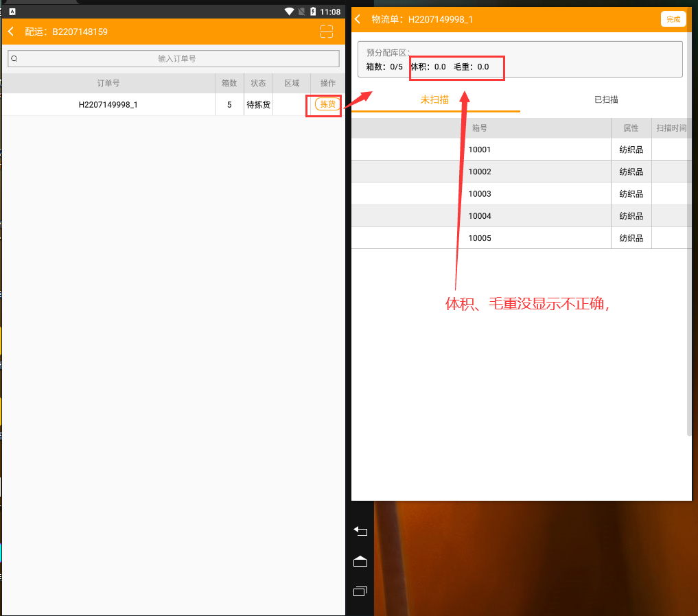The height and width of the screenshot is (616, 698).
Task: Open Android recent apps icon
Action: [x=360, y=591]
